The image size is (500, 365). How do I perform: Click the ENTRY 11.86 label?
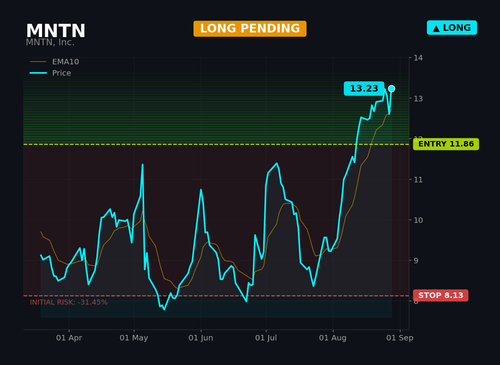point(446,144)
